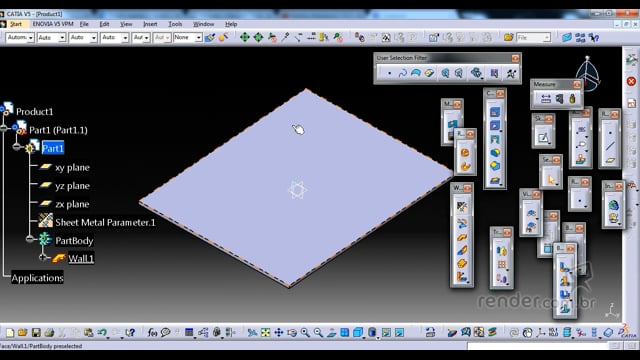Click Measure Between icon in Measure toolbar
Viewport: 640px width, 360px height.
click(x=546, y=98)
